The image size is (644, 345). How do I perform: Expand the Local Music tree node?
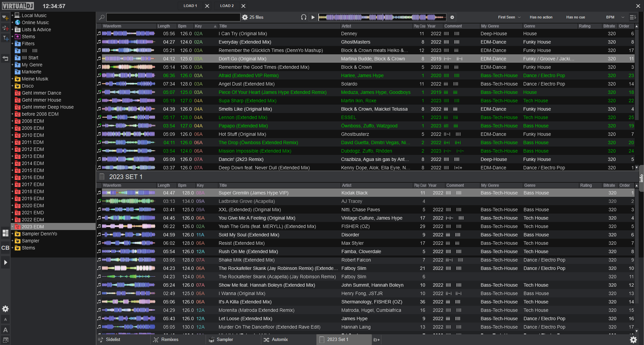(x=12, y=15)
